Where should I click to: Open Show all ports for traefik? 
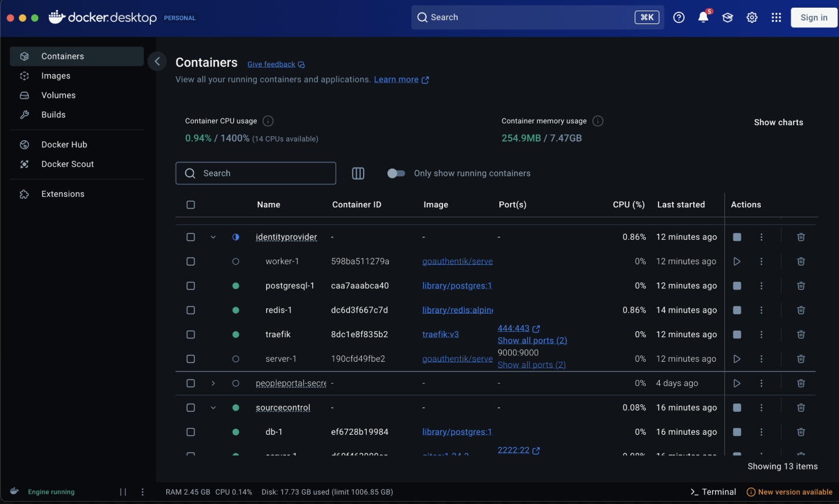click(x=532, y=340)
